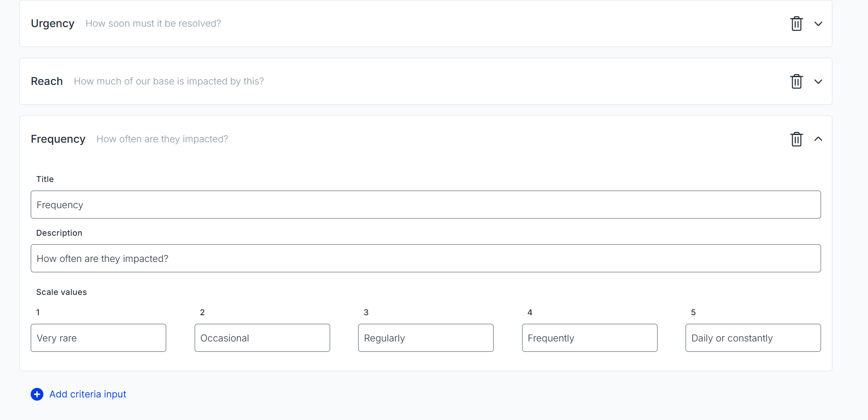Expand the Urgency criteria section
Viewport: 868px width, 420px height.
[x=818, y=23]
